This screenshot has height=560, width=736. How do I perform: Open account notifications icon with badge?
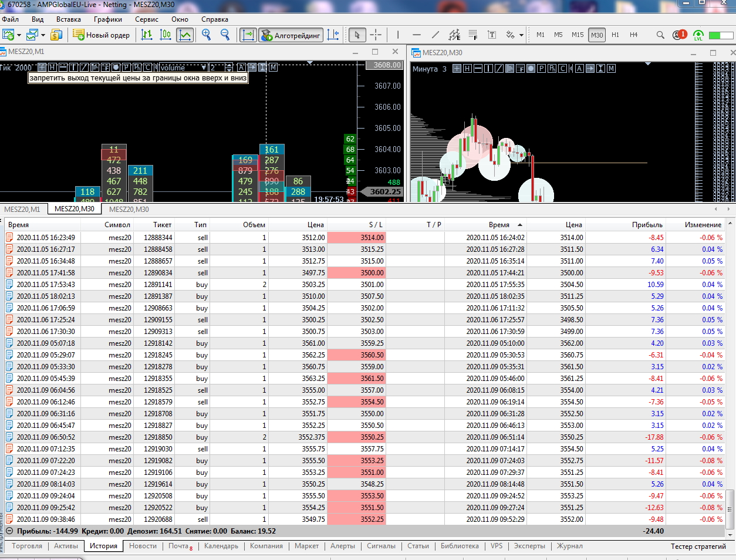tap(679, 35)
